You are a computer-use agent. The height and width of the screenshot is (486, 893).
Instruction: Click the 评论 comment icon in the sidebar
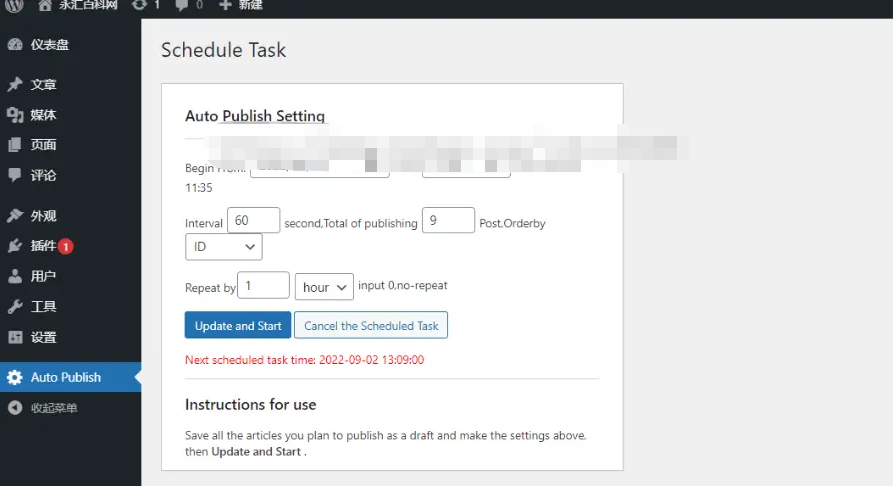[x=15, y=175]
